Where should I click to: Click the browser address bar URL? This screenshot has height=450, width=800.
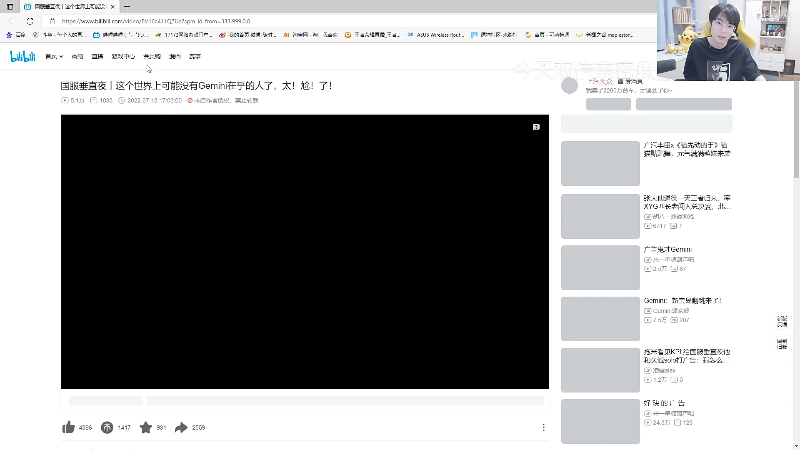156,21
